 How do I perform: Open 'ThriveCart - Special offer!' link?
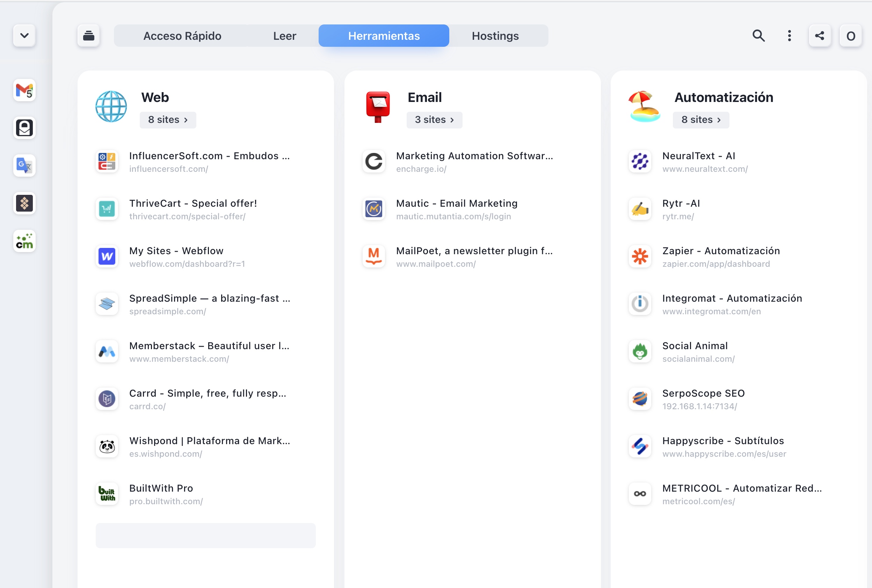click(x=193, y=203)
